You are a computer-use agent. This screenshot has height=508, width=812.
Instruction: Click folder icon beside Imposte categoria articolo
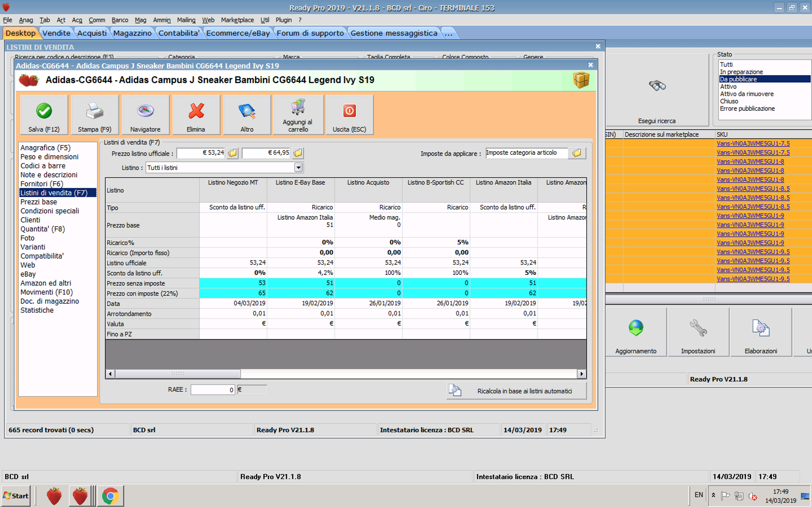[577, 153]
